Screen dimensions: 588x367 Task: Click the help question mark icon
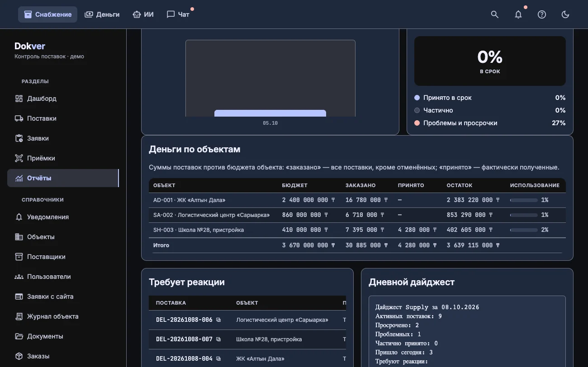[542, 14]
